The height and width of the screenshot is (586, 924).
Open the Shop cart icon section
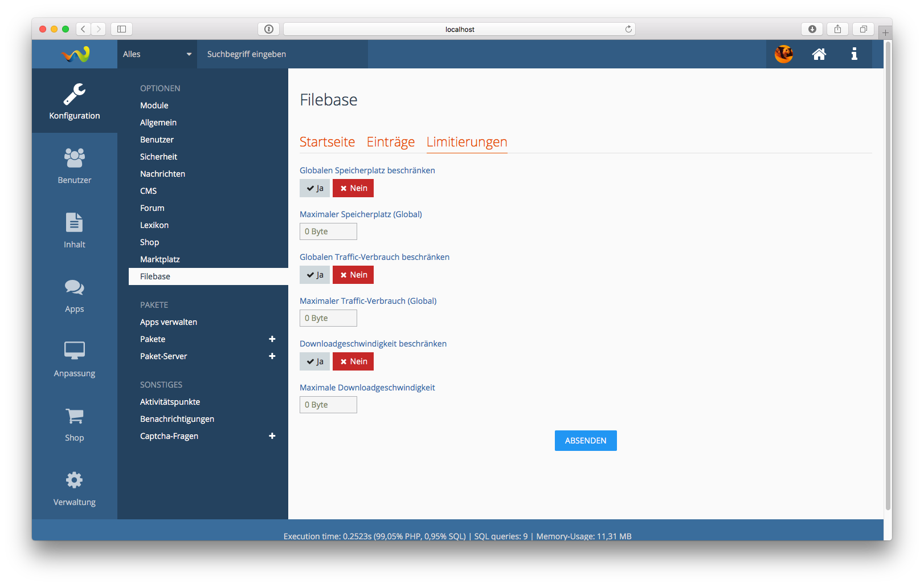click(74, 424)
